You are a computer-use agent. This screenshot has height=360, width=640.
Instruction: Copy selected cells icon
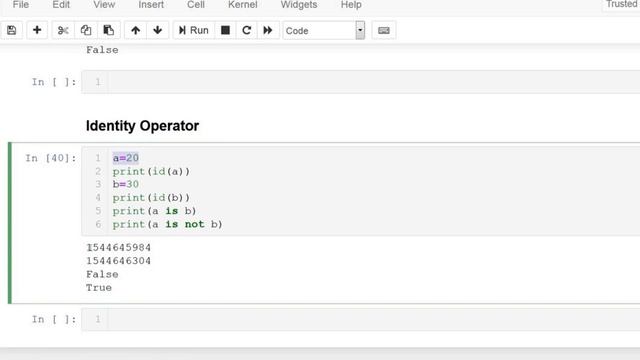click(x=86, y=30)
